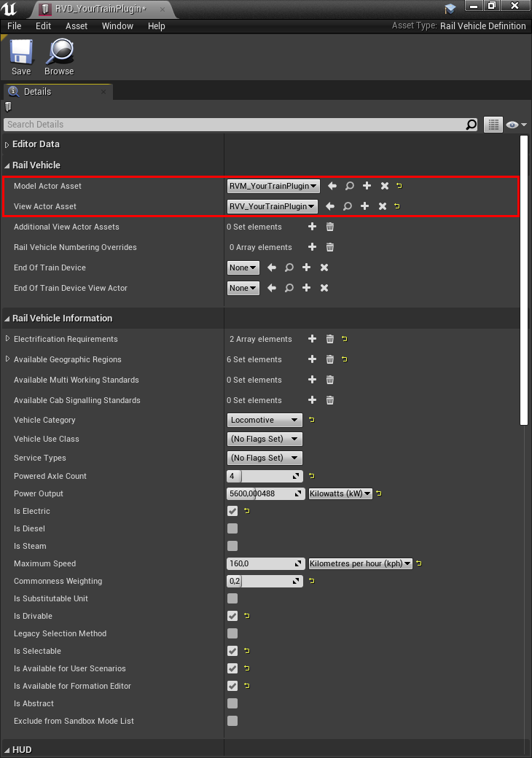Open the Asset menu

tap(77, 26)
